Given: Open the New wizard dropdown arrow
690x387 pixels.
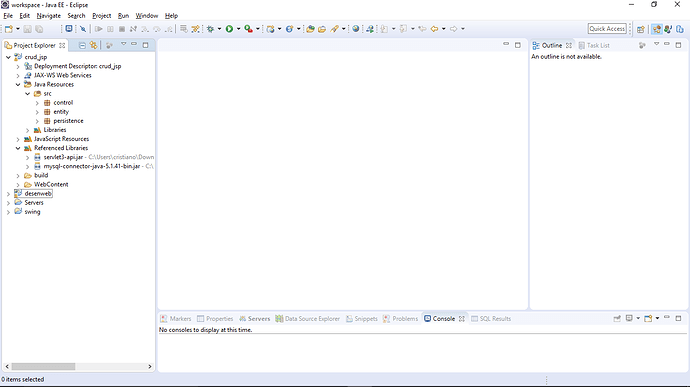Looking at the screenshot, I should [x=18, y=29].
